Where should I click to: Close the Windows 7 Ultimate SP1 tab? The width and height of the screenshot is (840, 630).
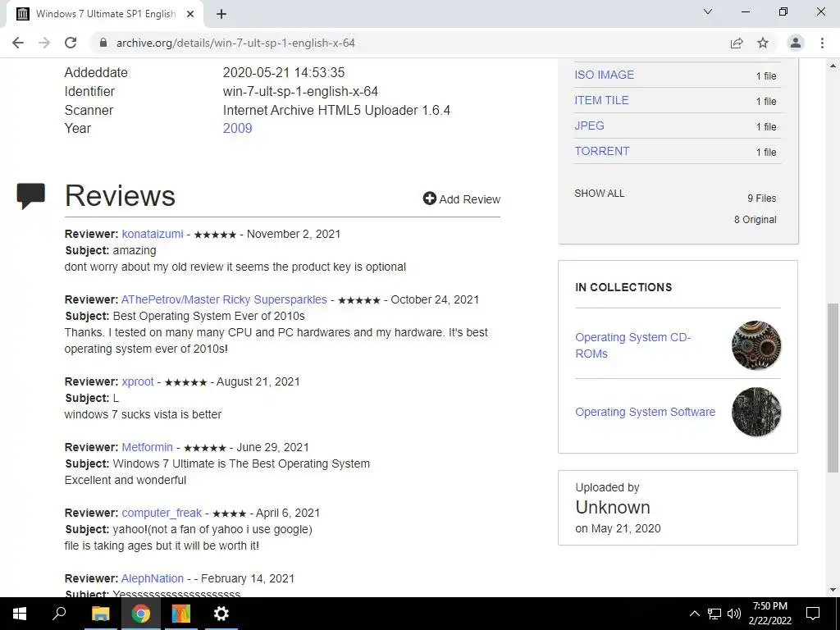(190, 14)
